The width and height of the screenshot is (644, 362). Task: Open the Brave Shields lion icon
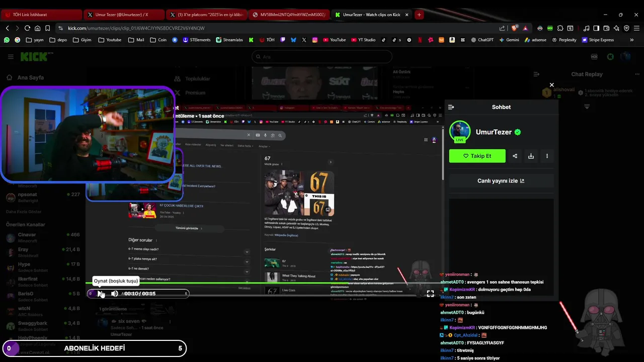tap(515, 28)
